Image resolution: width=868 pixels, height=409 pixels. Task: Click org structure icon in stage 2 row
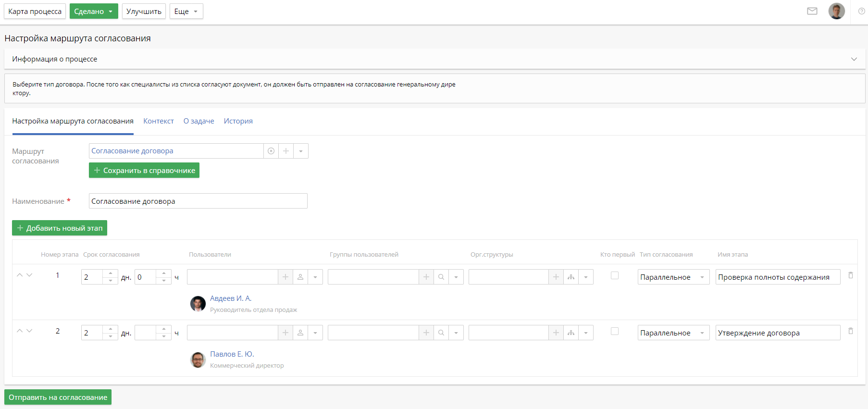(x=571, y=333)
